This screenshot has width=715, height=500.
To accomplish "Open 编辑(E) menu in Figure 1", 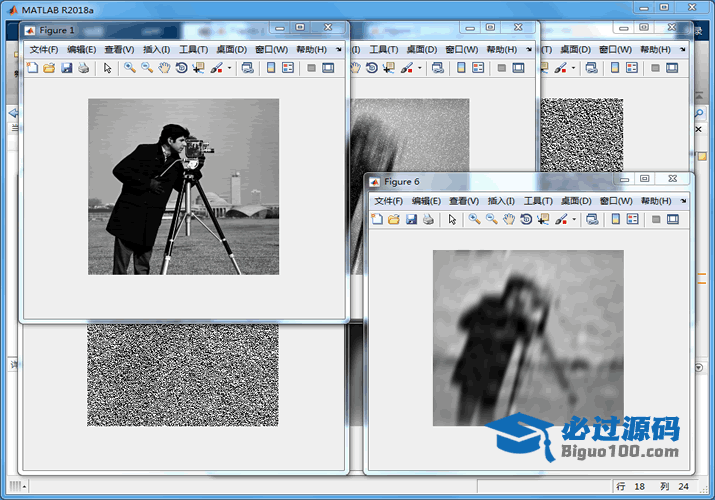I will tap(82, 49).
